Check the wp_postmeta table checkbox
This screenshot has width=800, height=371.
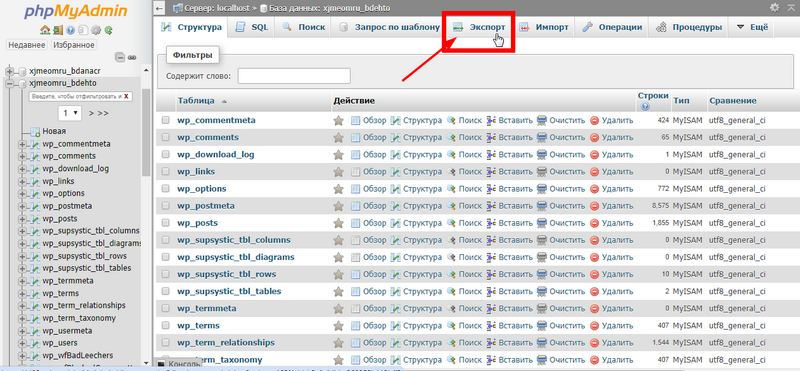165,206
